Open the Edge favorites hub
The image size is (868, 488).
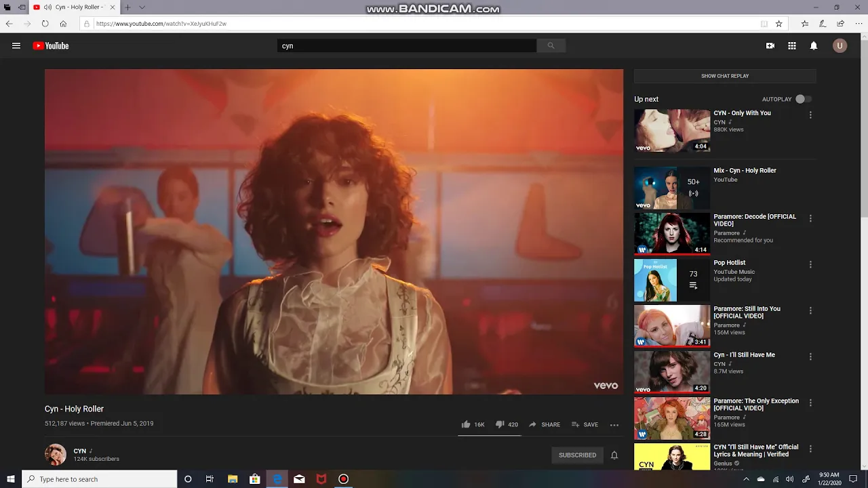(805, 24)
